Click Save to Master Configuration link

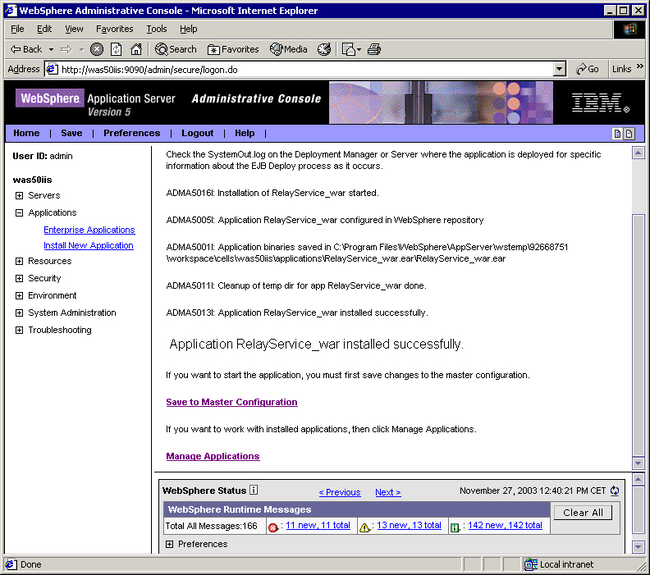232,402
